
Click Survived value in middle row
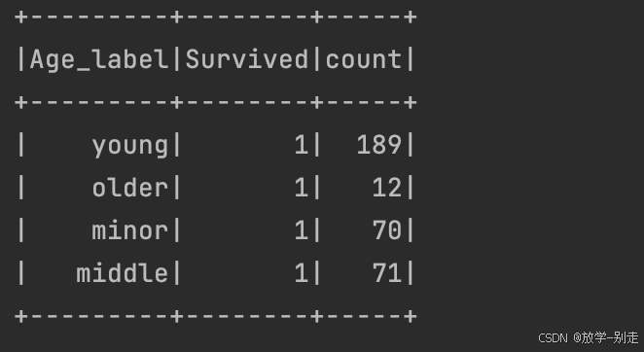tap(301, 273)
